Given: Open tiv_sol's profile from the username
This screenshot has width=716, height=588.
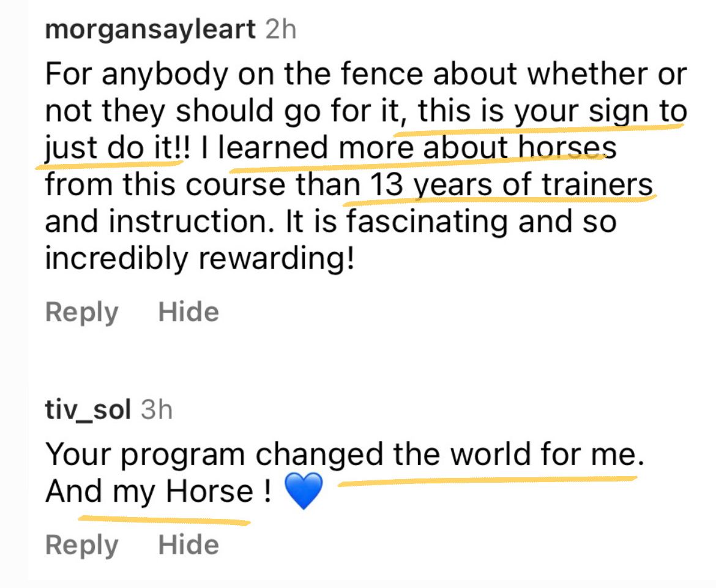Looking at the screenshot, I should click(88, 410).
